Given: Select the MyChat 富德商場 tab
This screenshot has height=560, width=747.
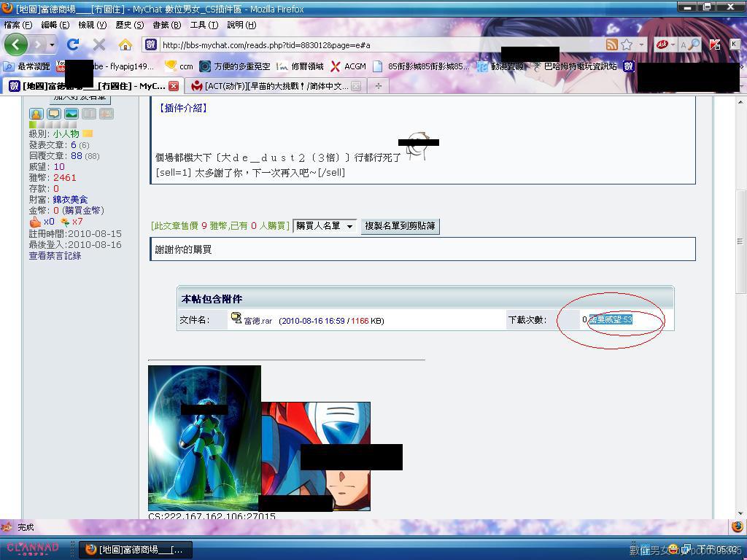Looking at the screenshot, I should coord(93,86).
